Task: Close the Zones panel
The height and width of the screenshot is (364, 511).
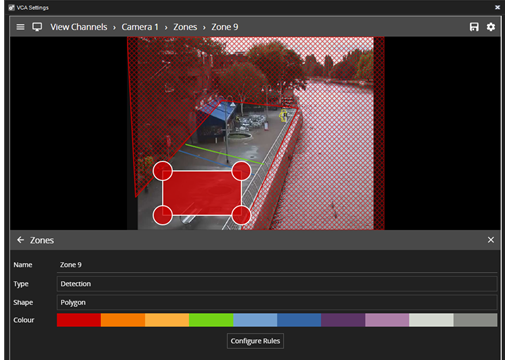Action: click(x=491, y=240)
